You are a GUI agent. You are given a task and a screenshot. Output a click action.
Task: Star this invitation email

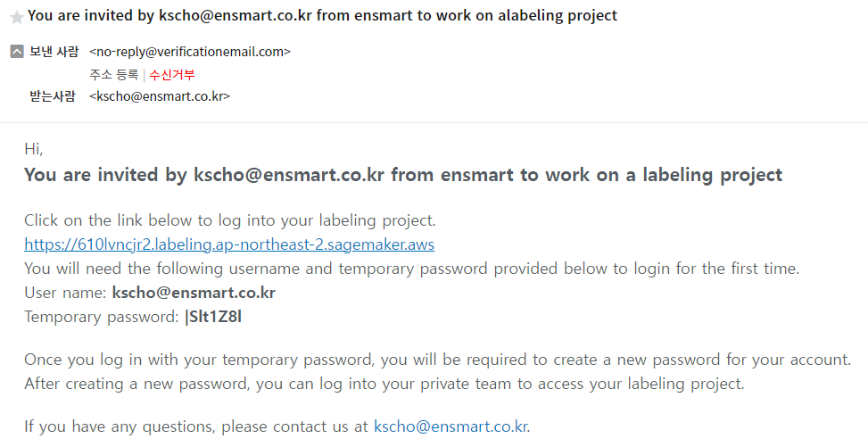(x=16, y=17)
